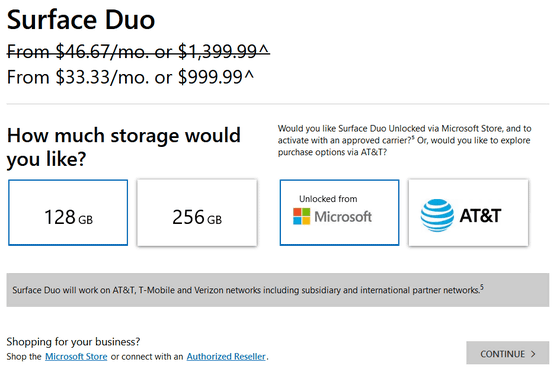The width and height of the screenshot is (560, 375).
Task: Click the chevron arrow beside CONTINUE
Action: 533,354
